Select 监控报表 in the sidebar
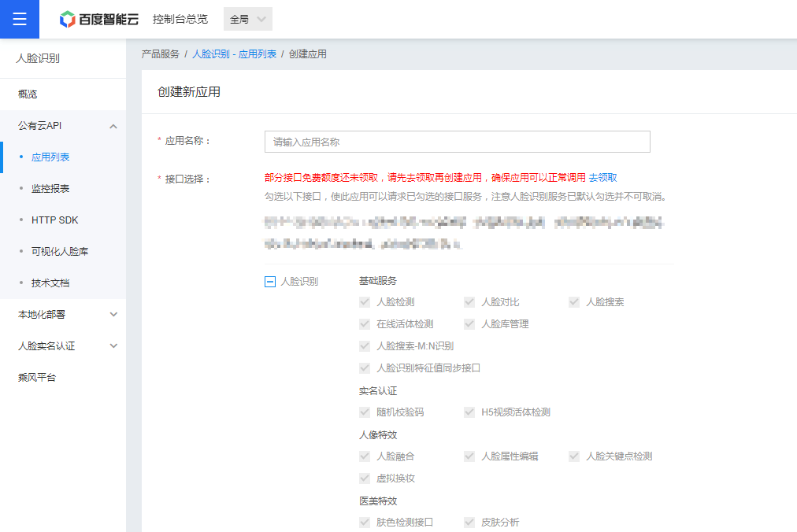Image resolution: width=797 pixels, height=532 pixels. tap(50, 189)
